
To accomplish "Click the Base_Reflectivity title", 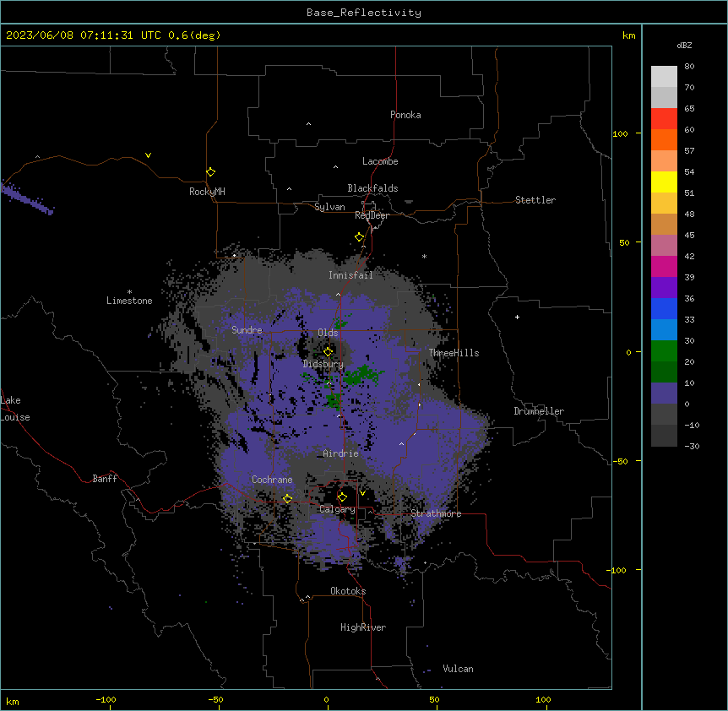I will pyautogui.click(x=364, y=13).
